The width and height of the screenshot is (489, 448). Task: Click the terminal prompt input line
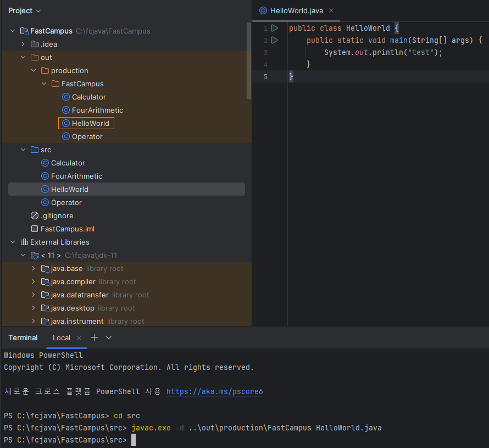(133, 440)
